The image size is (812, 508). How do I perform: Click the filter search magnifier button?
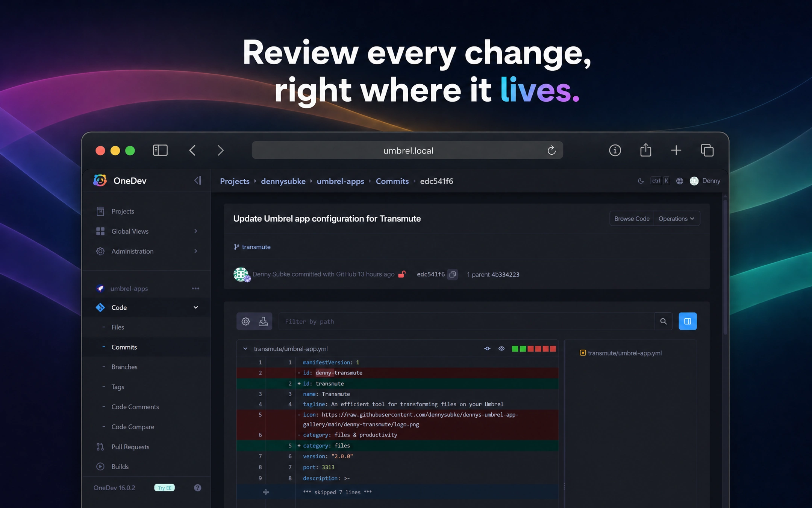[664, 321]
